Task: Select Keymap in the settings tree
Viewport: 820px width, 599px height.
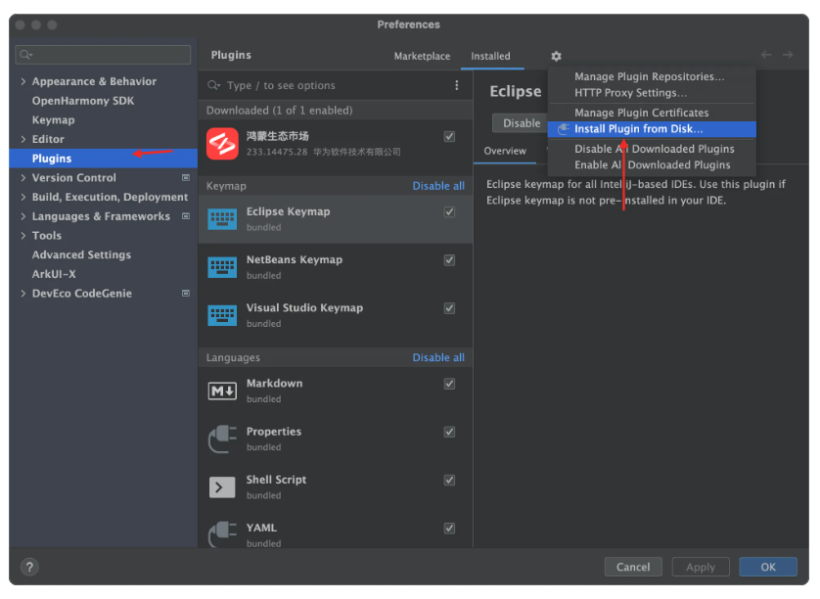Action: 104,120
